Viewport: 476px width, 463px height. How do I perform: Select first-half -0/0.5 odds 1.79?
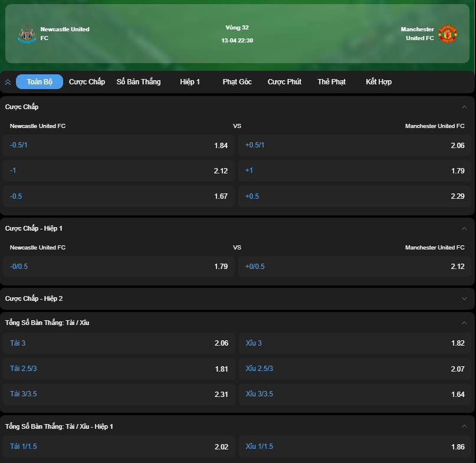tap(119, 267)
